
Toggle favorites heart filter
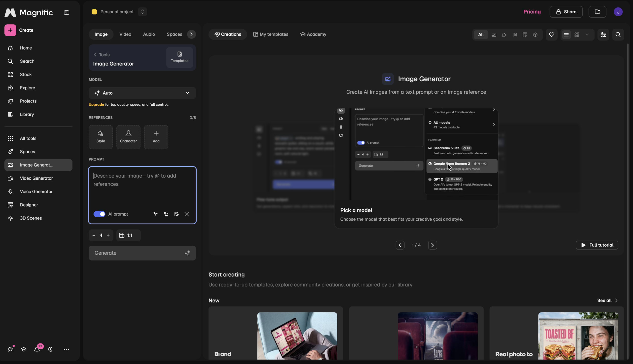(x=552, y=35)
